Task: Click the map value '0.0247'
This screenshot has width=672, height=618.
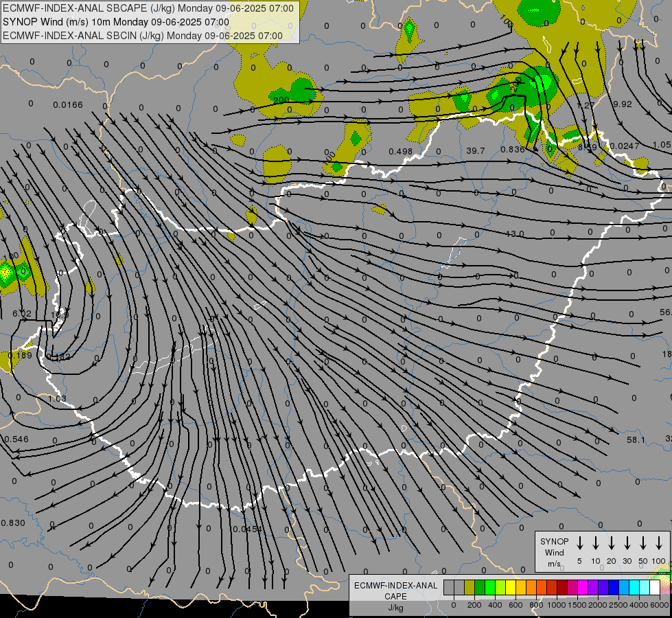Action: click(x=625, y=146)
